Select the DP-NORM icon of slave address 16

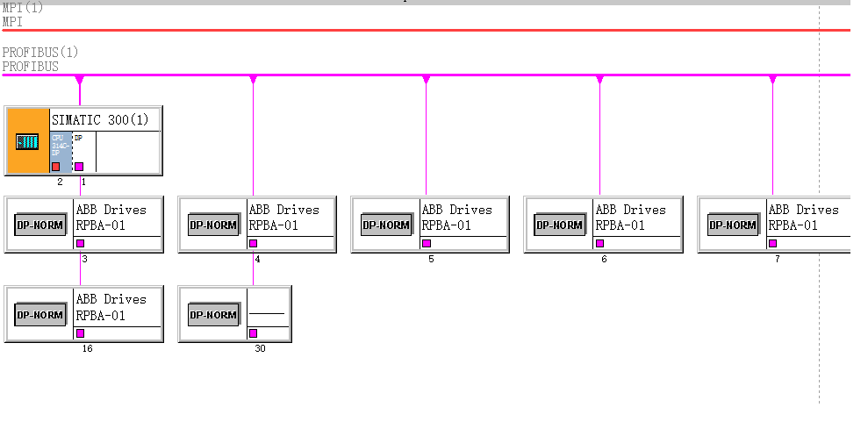click(x=39, y=314)
